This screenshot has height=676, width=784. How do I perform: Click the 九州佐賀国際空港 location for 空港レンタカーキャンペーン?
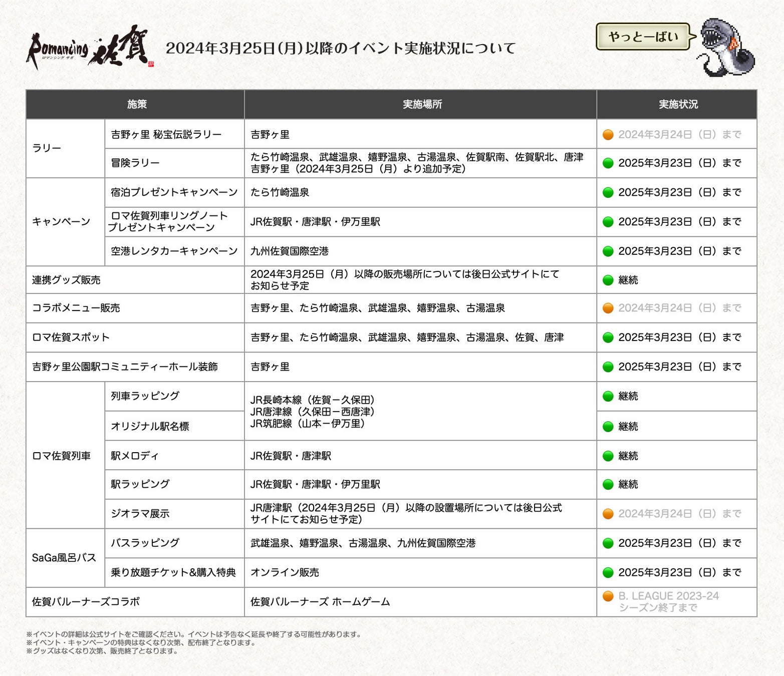click(x=421, y=251)
